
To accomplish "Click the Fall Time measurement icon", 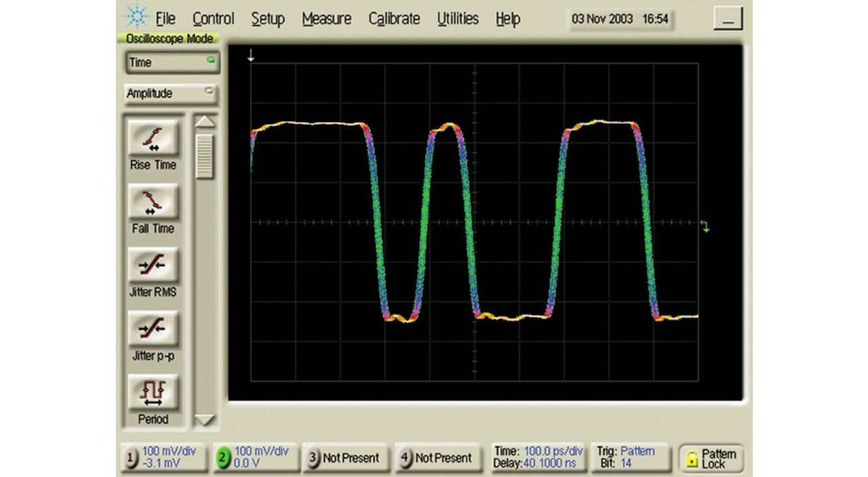I will point(153,202).
